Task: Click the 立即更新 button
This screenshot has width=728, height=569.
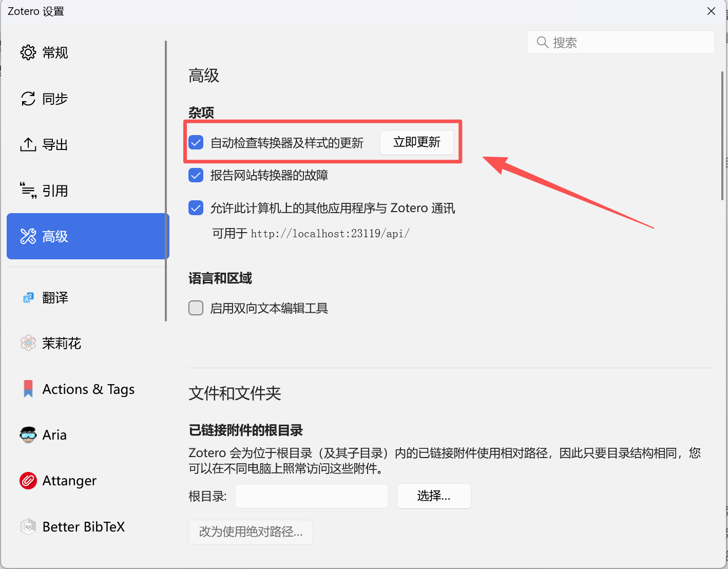Action: click(x=417, y=142)
